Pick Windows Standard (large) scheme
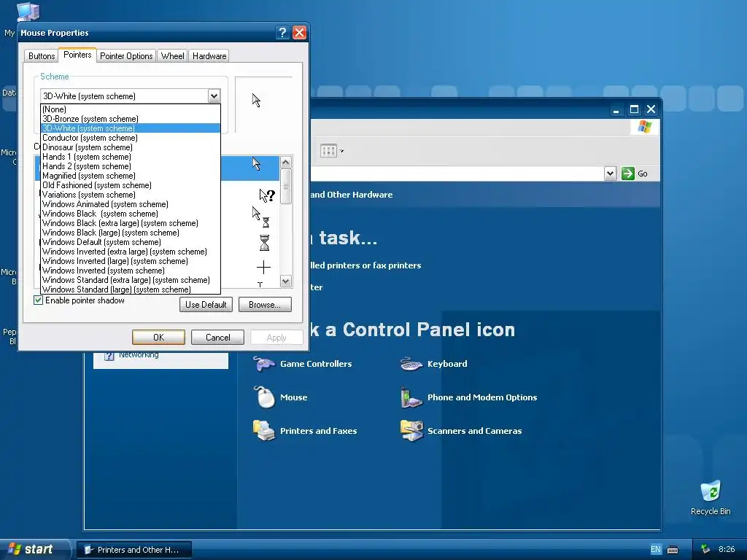 click(131, 289)
